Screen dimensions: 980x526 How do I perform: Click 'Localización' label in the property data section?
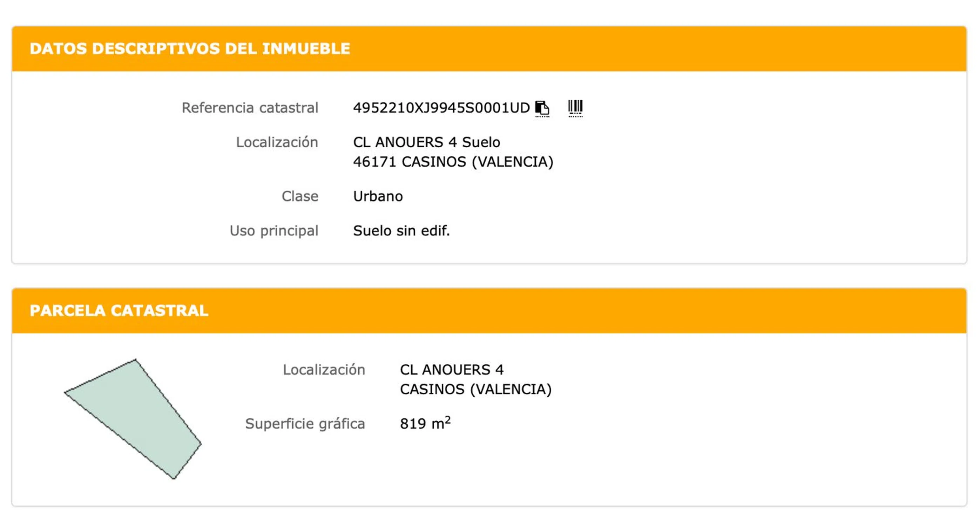277,142
